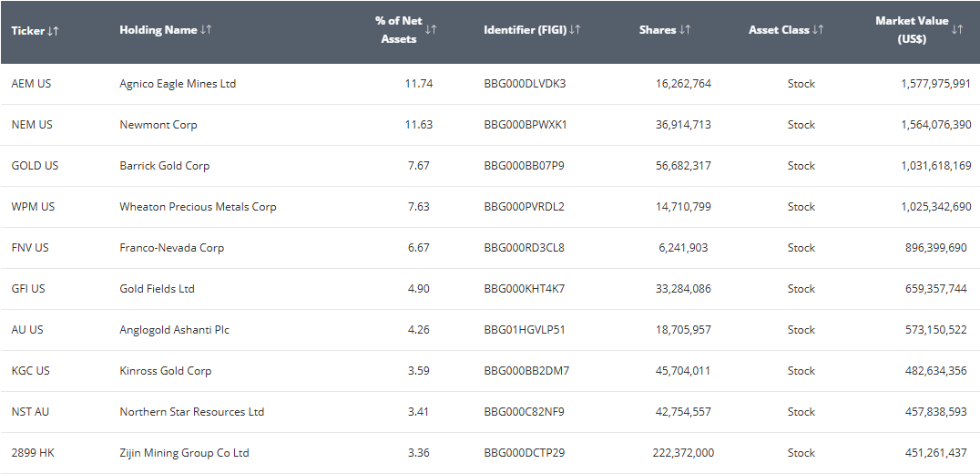Screen dimensions: 980x474
Task: Sort by Asset Class arrows icon
Action: (x=818, y=29)
